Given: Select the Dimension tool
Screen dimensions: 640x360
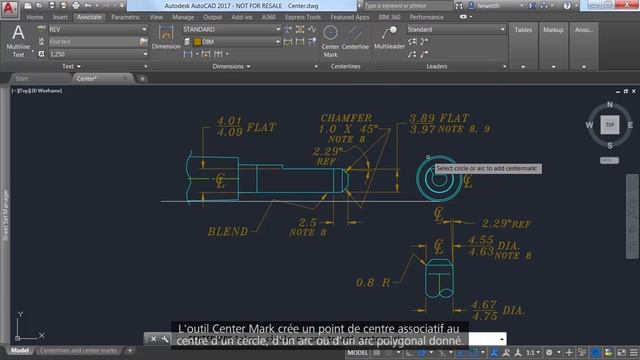Looking at the screenshot, I should click(166, 37).
